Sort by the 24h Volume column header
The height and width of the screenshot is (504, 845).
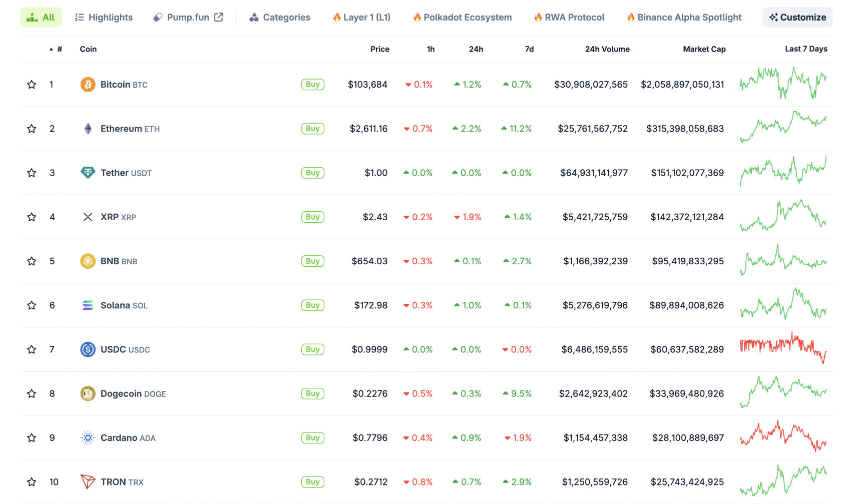point(607,49)
